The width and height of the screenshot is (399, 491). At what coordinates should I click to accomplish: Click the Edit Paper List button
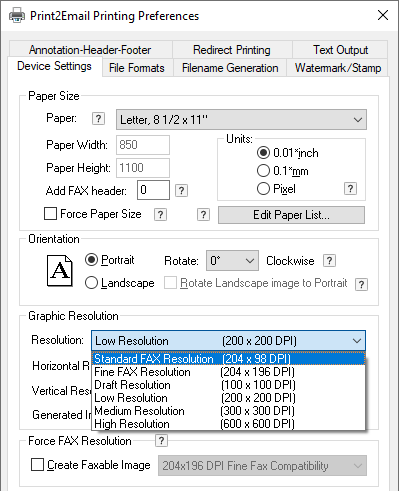[291, 215]
